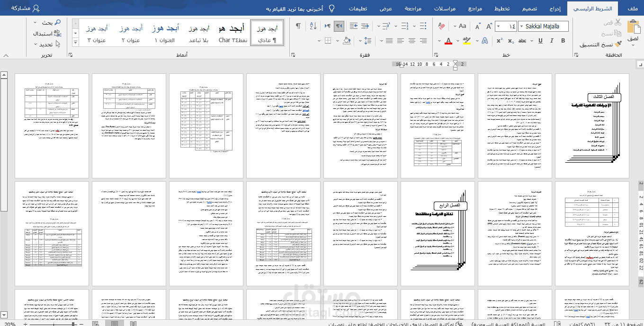Click the bullets list icon

click(x=423, y=26)
